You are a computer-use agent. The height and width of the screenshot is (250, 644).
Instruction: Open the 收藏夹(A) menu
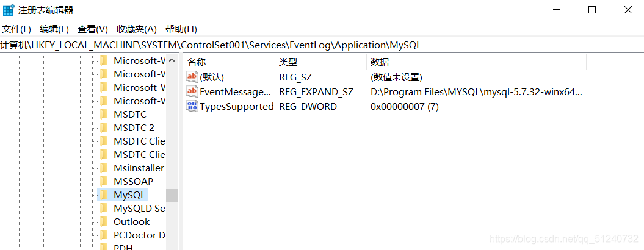[x=137, y=29]
